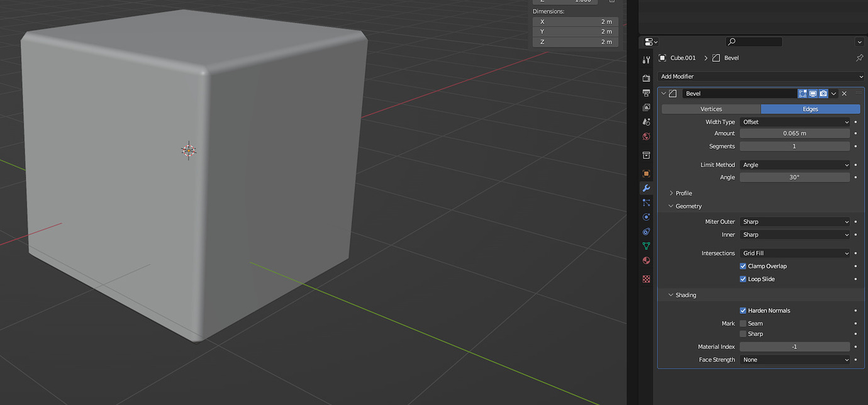Toggle Harden Normals off
The height and width of the screenshot is (405, 868).
coord(743,310)
